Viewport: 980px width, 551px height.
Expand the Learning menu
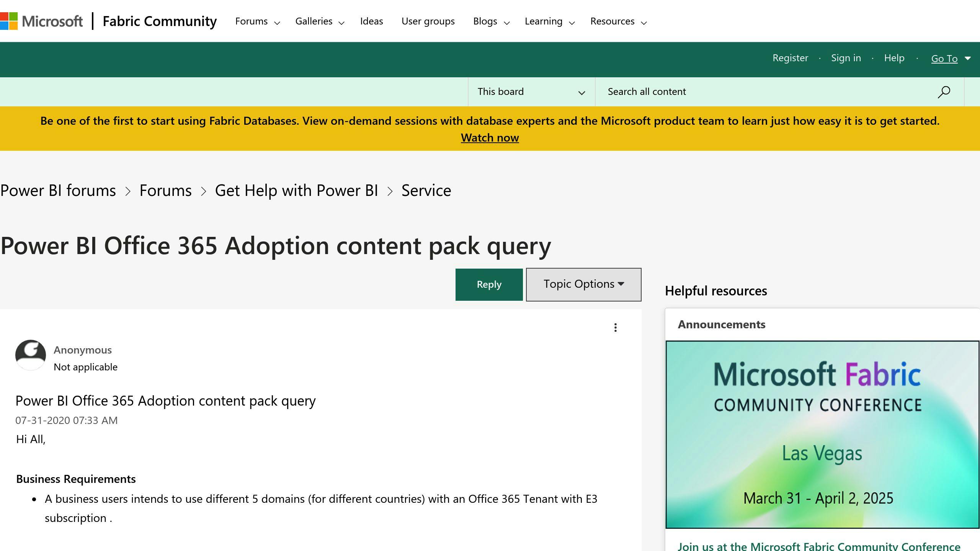pos(550,21)
